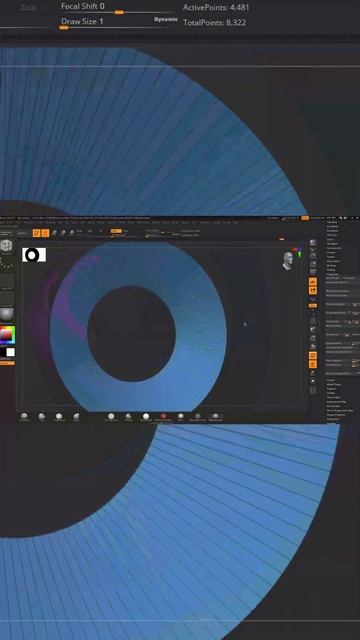The height and width of the screenshot is (640, 360).
Task: Click the BPR render icon atop right shelf
Action: click(x=313, y=243)
